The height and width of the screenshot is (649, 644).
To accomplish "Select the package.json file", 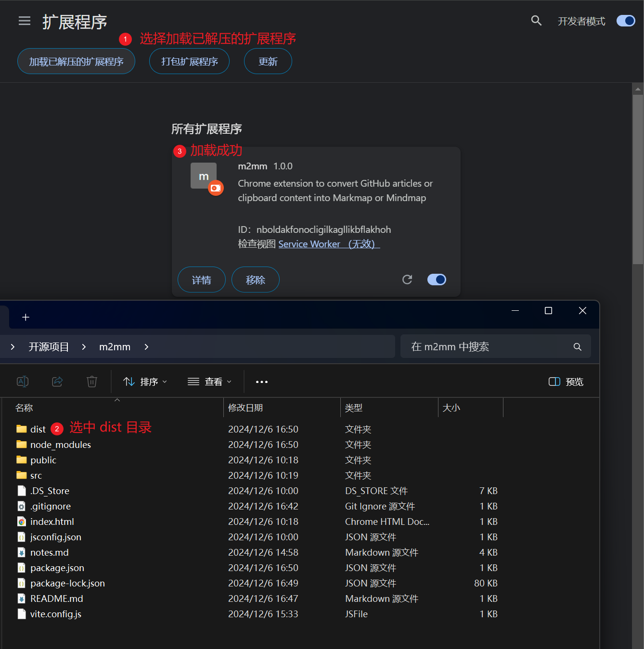I will (x=57, y=568).
